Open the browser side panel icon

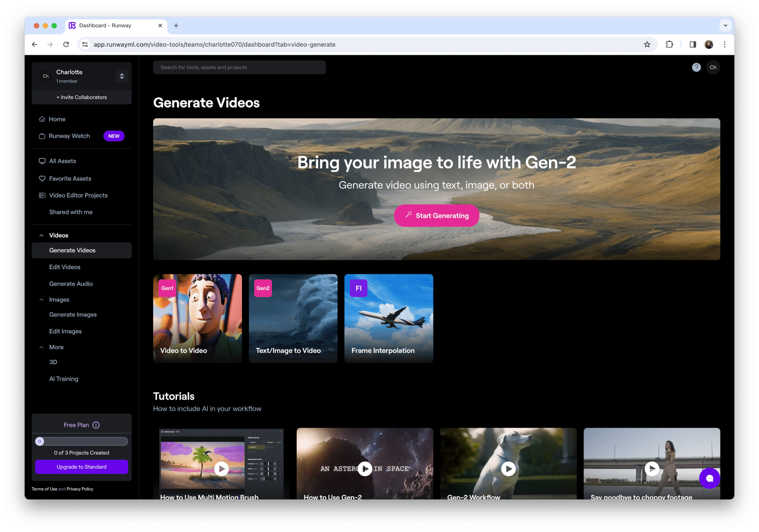coord(693,44)
